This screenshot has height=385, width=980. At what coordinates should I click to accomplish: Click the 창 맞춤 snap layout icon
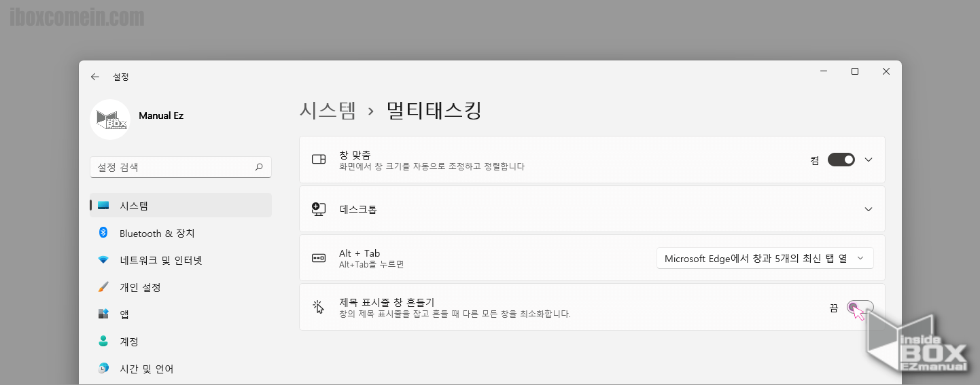[319, 160]
